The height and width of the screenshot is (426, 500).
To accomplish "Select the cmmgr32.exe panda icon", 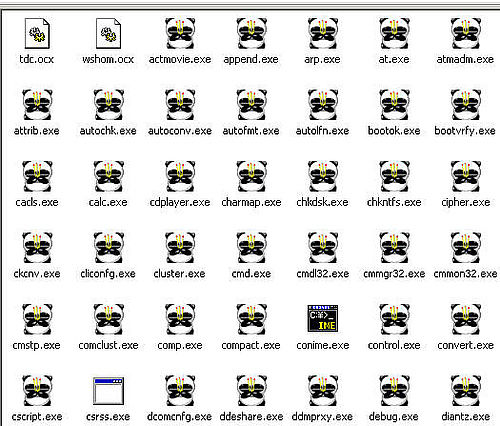I will [x=394, y=247].
